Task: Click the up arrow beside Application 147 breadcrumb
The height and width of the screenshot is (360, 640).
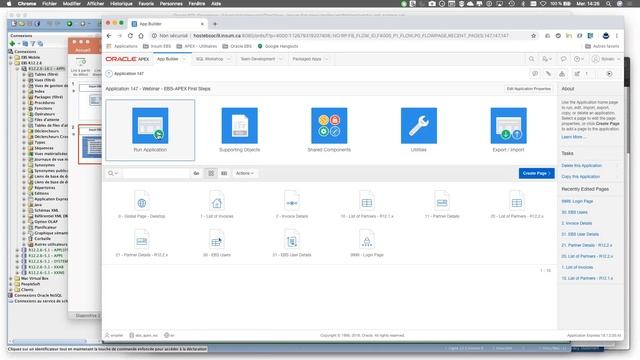Action: pyautogui.click(x=109, y=73)
